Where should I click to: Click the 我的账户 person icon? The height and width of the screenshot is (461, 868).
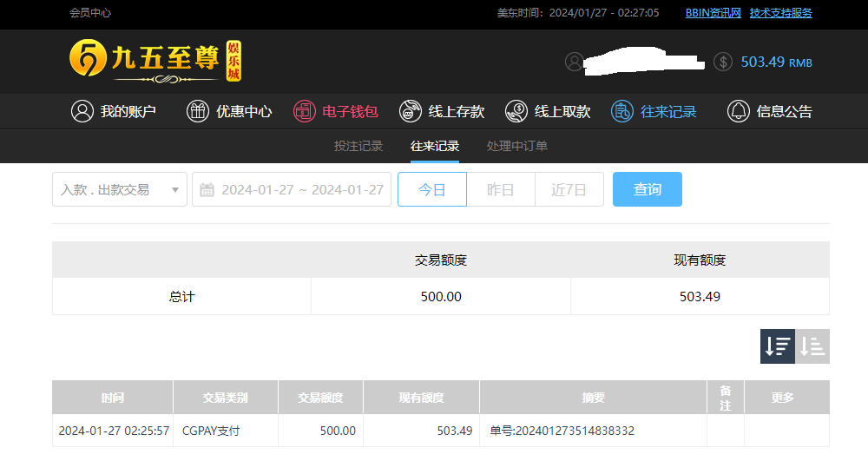pos(82,111)
